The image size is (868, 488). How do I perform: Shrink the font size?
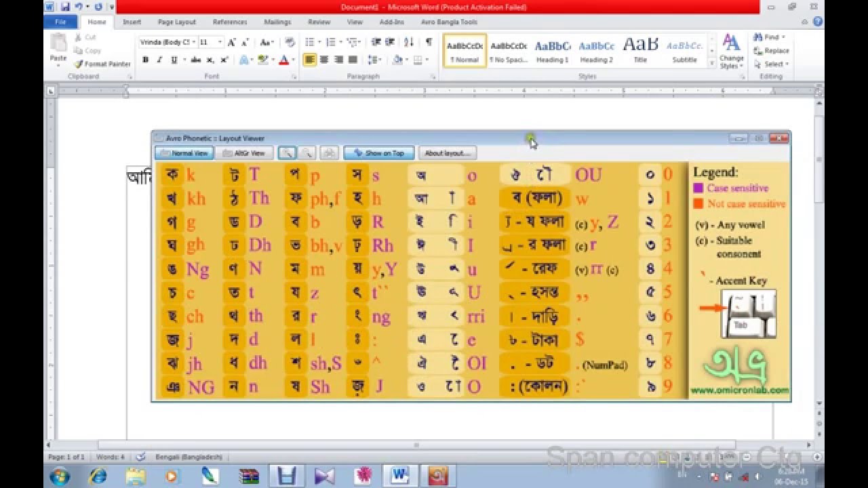245,42
